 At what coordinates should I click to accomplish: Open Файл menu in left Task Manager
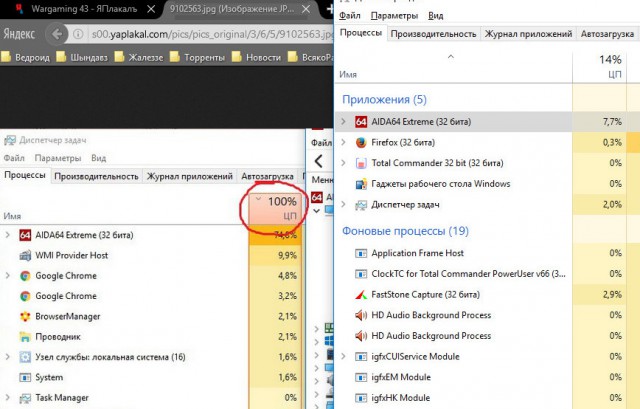click(14, 158)
